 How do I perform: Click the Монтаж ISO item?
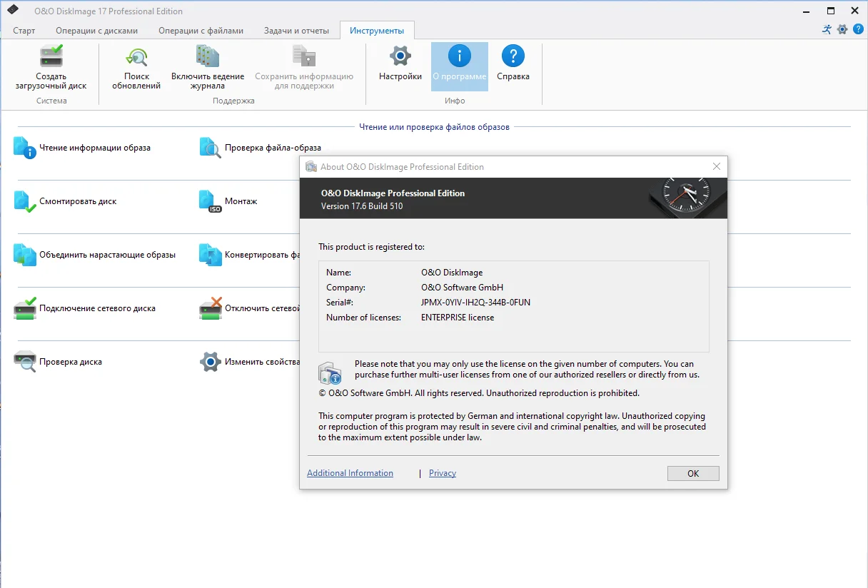(228, 201)
